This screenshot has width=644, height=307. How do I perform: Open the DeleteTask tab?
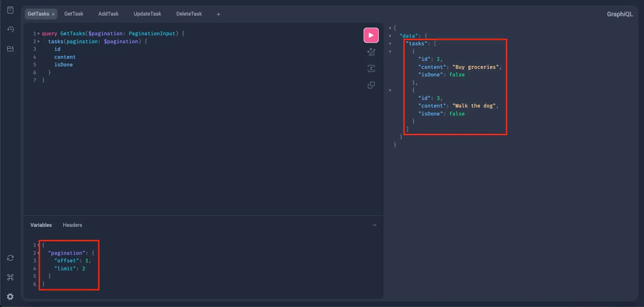[x=189, y=14]
